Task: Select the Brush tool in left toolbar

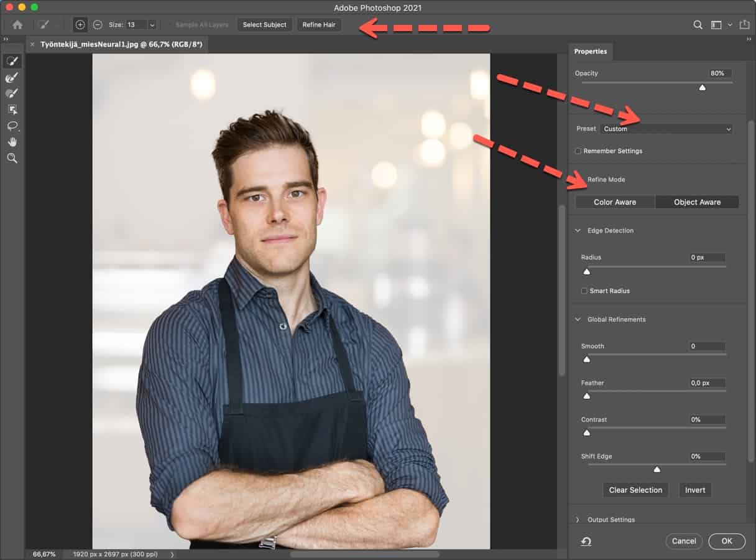Action: 12,93
